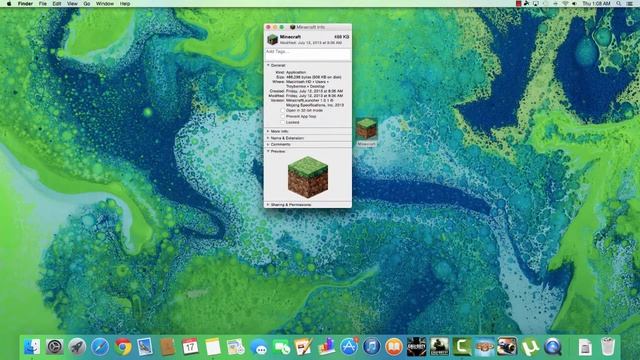Open the View menu
This screenshot has height=360, width=640.
coord(72,3)
